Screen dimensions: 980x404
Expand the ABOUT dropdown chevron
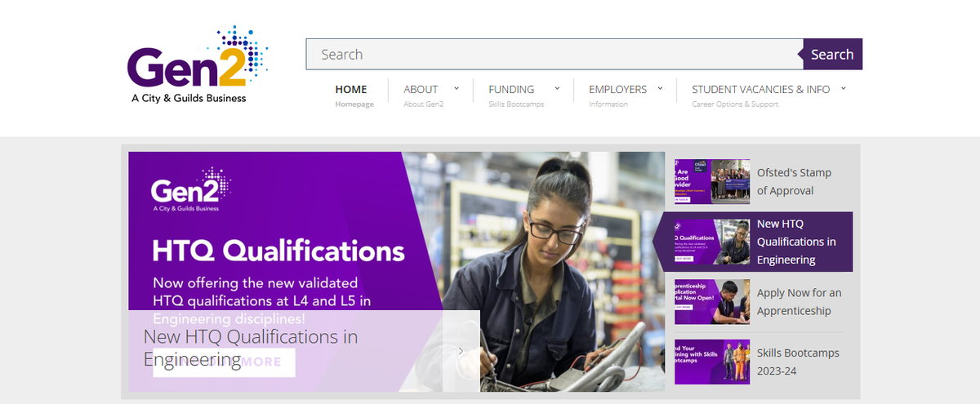coord(457,88)
